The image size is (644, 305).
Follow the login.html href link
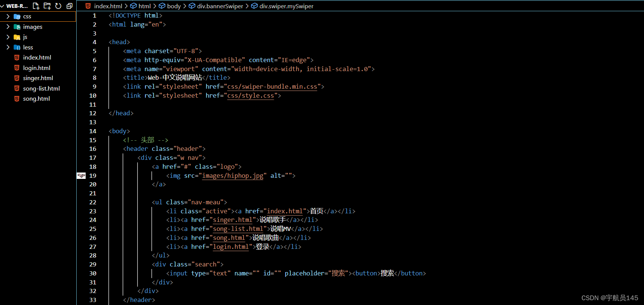click(x=231, y=247)
